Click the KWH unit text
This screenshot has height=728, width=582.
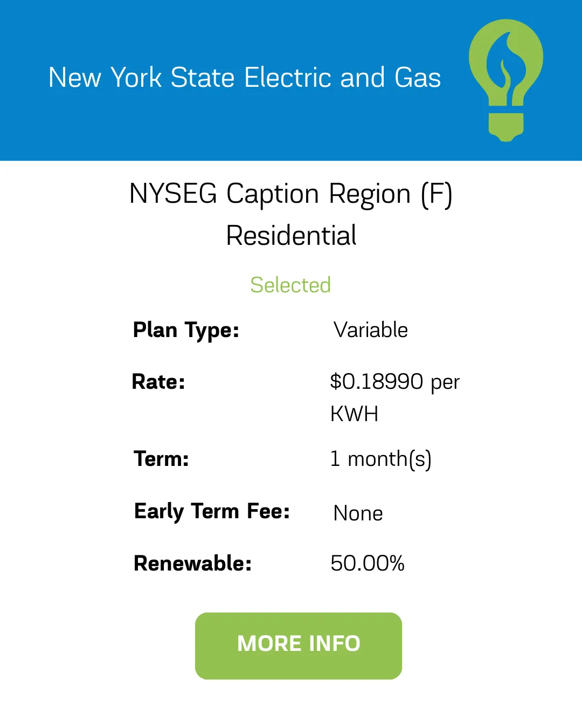(354, 414)
